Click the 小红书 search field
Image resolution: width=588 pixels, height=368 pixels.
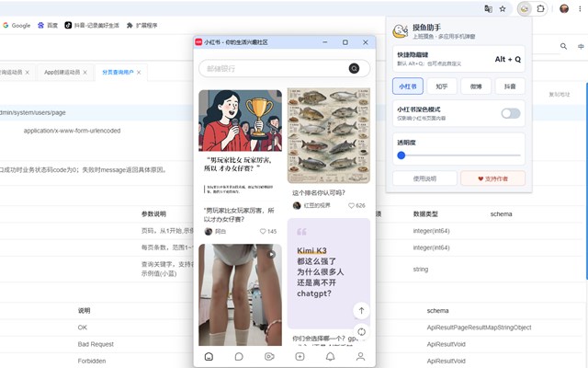[x=284, y=68]
